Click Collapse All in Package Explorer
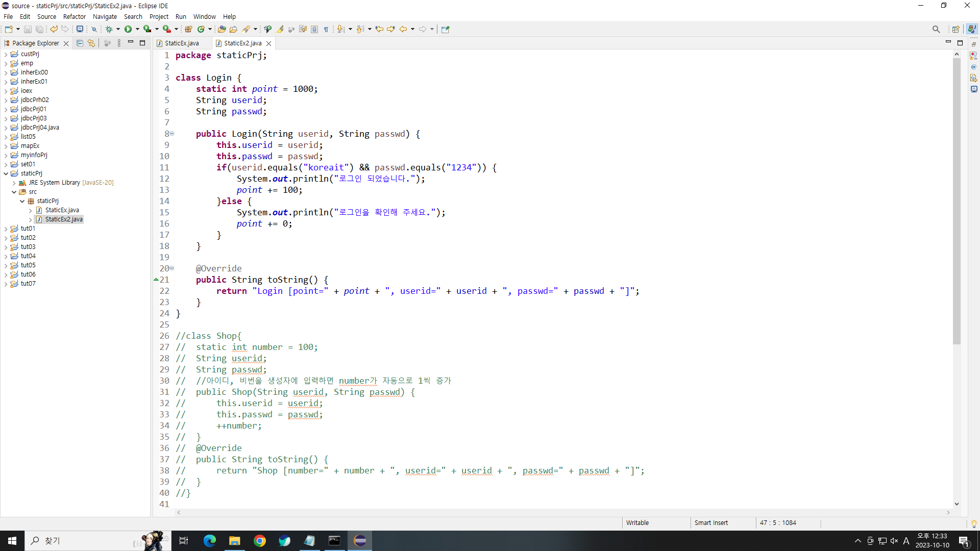980x551 pixels. 80,43
